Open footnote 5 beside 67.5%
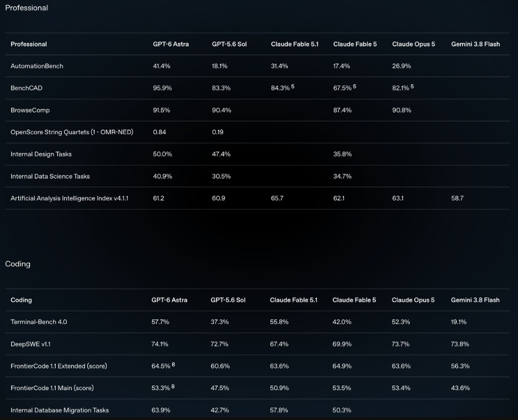 click(x=355, y=86)
